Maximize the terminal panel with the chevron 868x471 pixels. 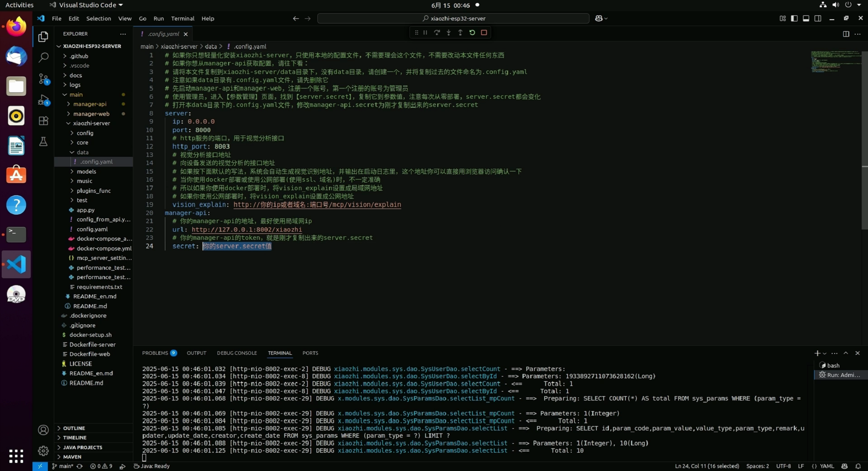click(845, 353)
